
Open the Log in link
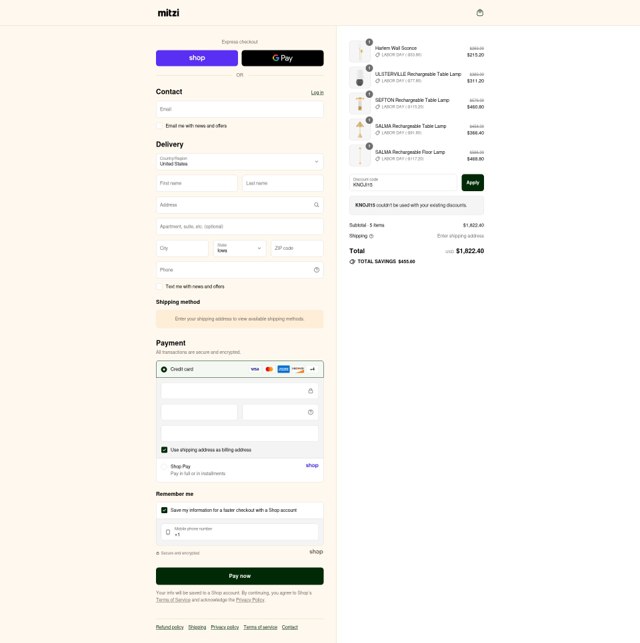pyautogui.click(x=317, y=93)
